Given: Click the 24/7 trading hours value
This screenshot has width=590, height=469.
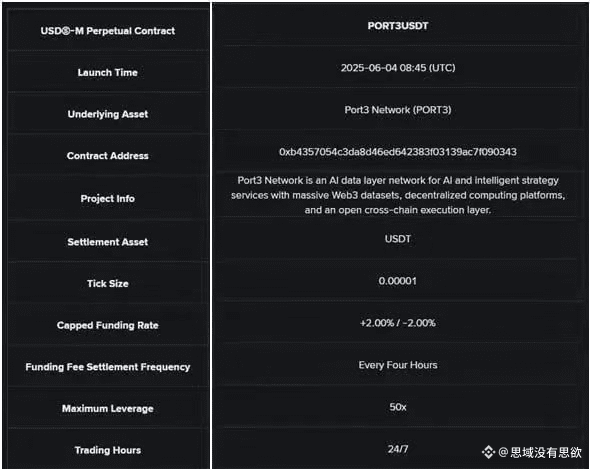Looking at the screenshot, I should point(398,449).
